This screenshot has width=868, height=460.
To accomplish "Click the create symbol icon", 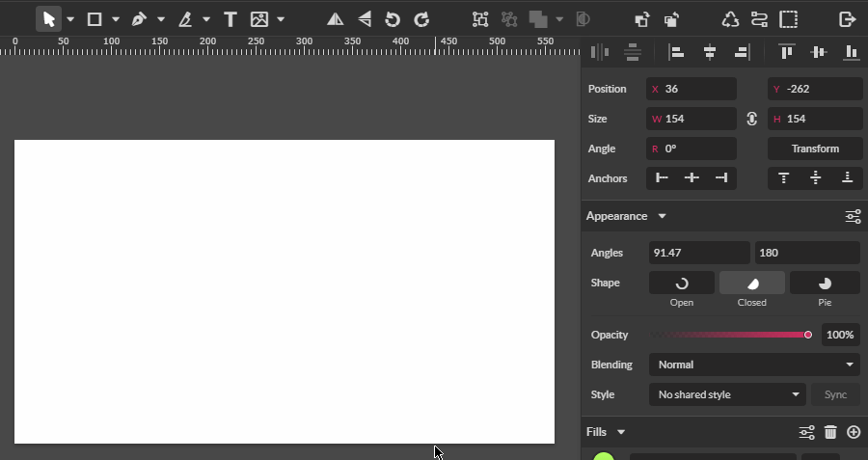I will pos(731,19).
